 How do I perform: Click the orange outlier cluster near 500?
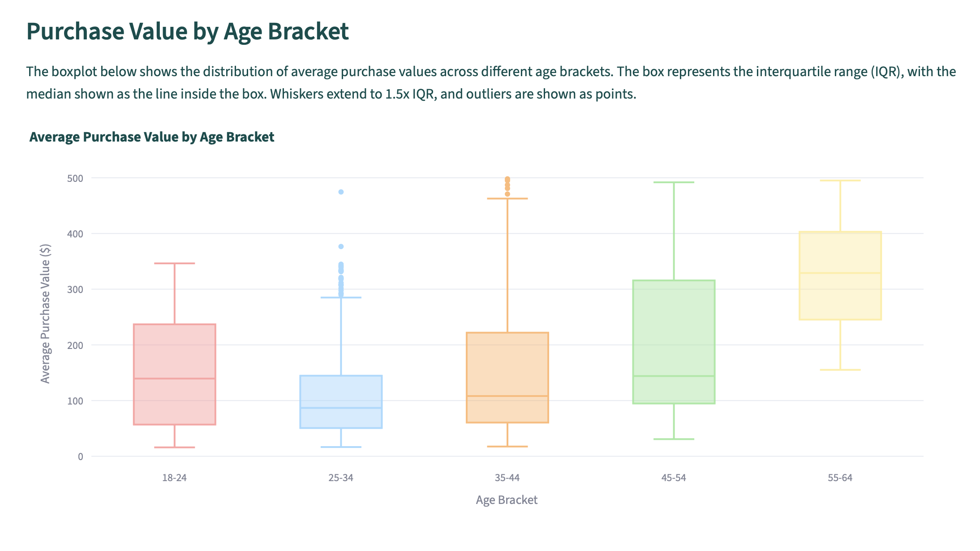pyautogui.click(x=507, y=181)
